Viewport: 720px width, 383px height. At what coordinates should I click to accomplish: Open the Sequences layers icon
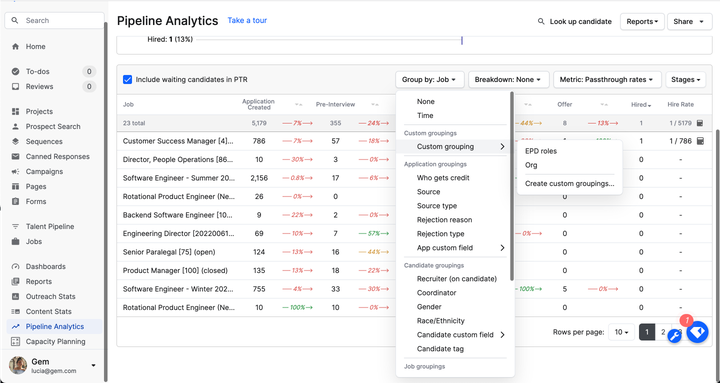point(16,141)
